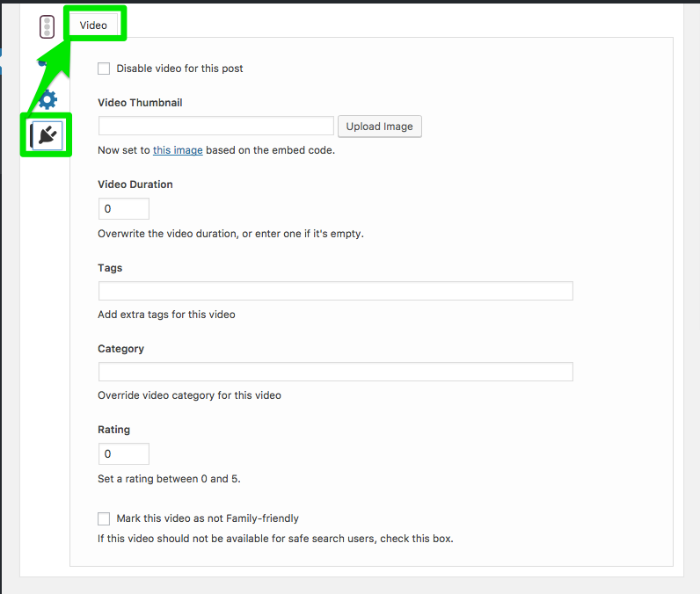The image size is (700, 594).
Task: Click 'Overwrite the video duration' help text
Action: 230,234
